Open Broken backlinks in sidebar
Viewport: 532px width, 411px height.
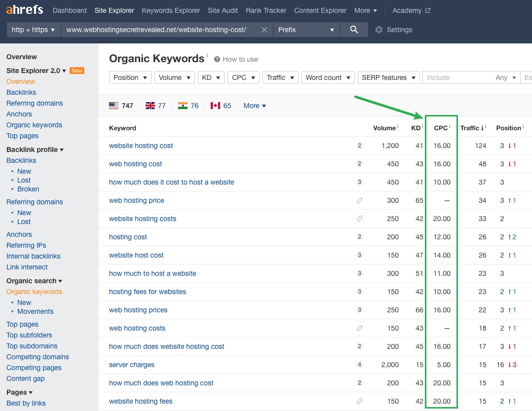pos(28,189)
